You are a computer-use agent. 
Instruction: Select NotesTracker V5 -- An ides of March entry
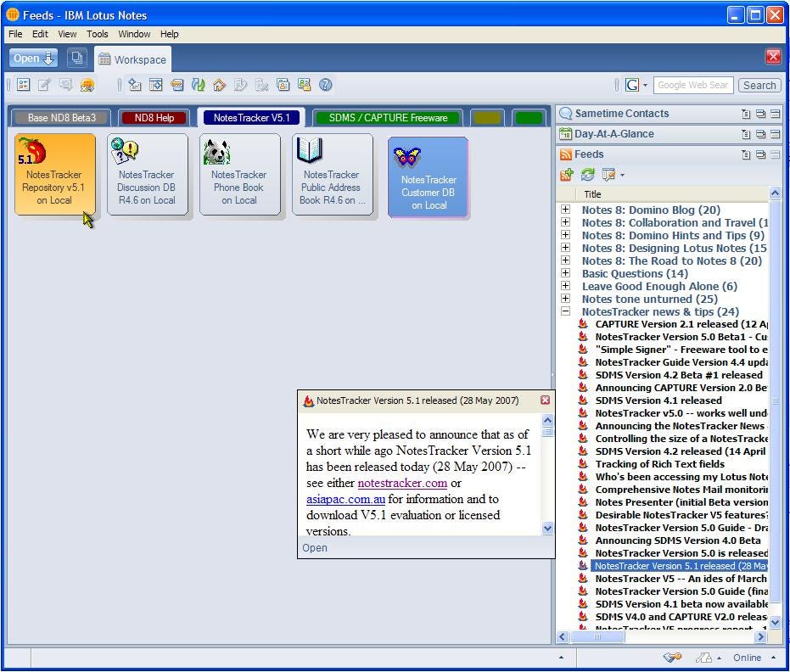pyautogui.click(x=681, y=579)
